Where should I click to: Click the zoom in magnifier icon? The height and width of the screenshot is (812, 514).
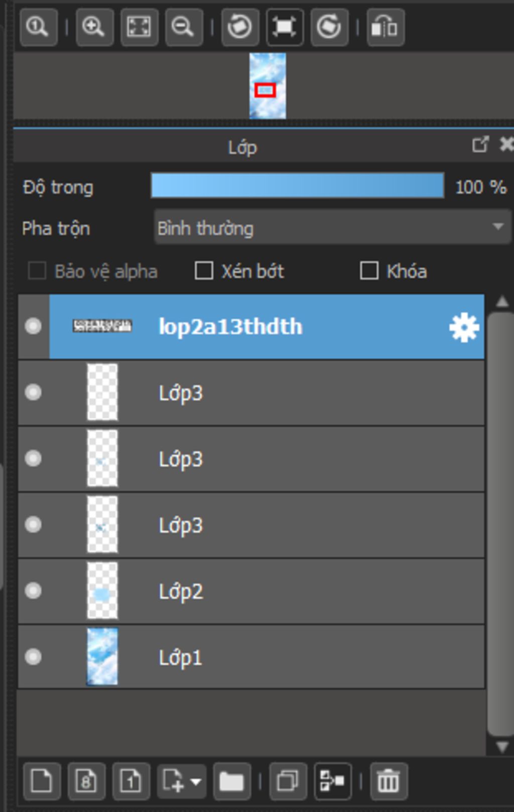click(94, 27)
